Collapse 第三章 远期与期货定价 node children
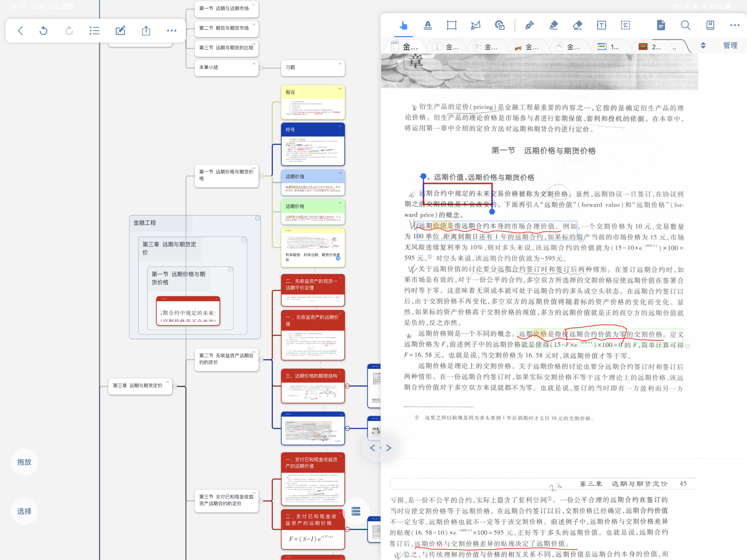The image size is (747, 560). [175, 386]
